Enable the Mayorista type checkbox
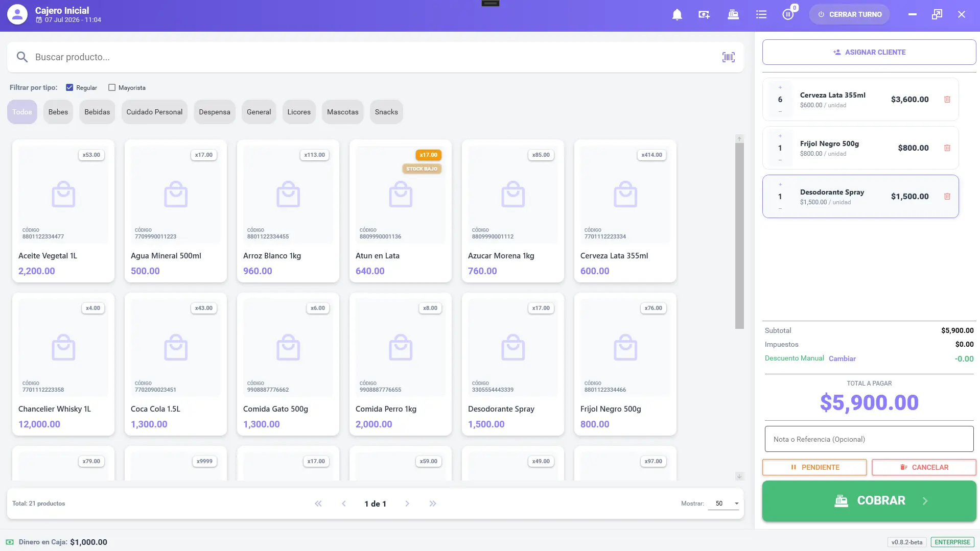 [112, 88]
